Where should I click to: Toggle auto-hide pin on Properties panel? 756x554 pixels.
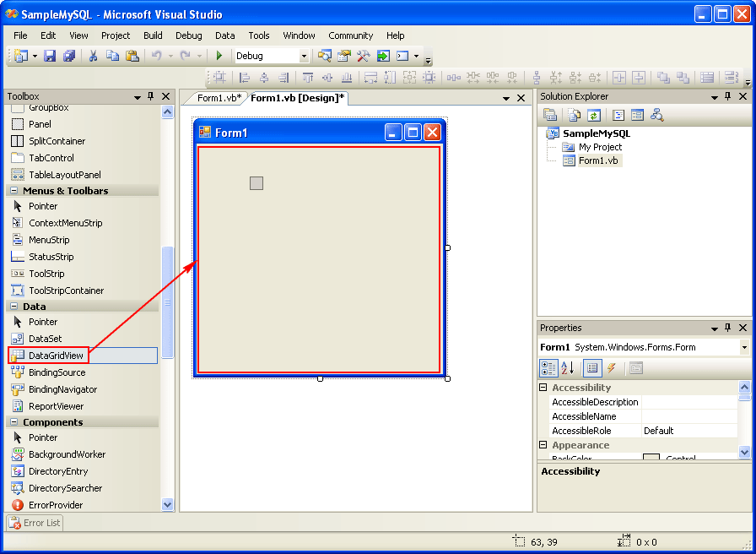728,328
